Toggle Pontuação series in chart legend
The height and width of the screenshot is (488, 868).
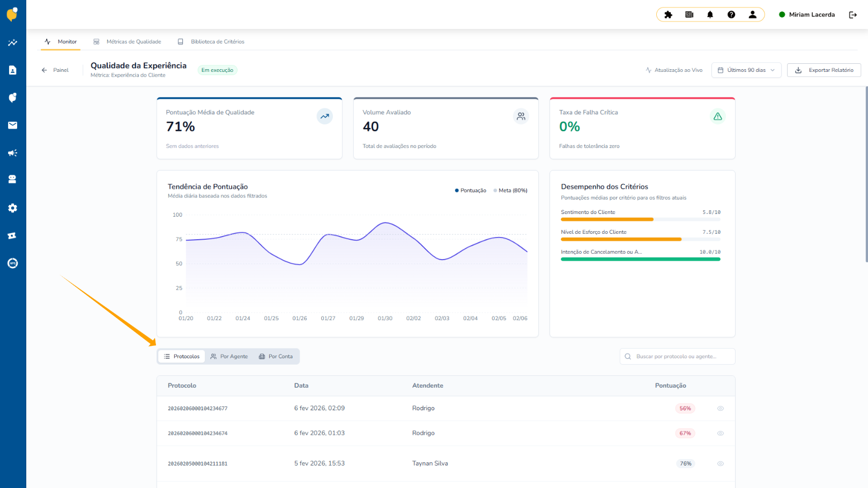point(471,190)
